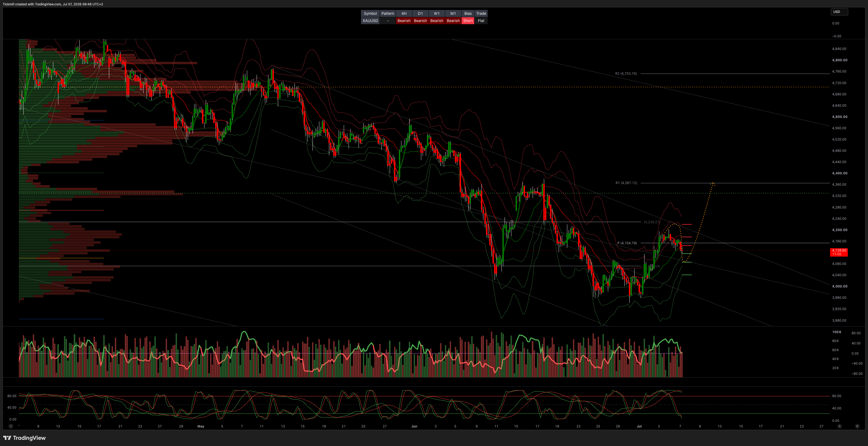The height and width of the screenshot is (446, 868).
Task: Click the Flat trade status cell
Action: [x=481, y=21]
